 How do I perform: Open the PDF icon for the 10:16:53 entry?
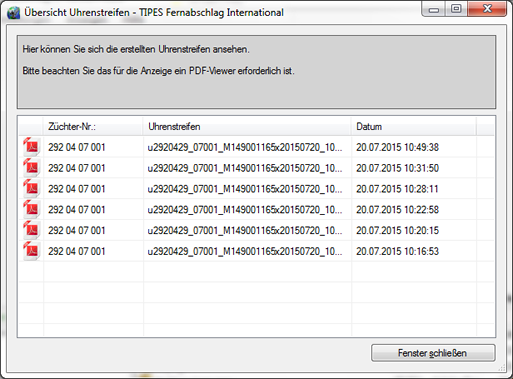tap(32, 251)
